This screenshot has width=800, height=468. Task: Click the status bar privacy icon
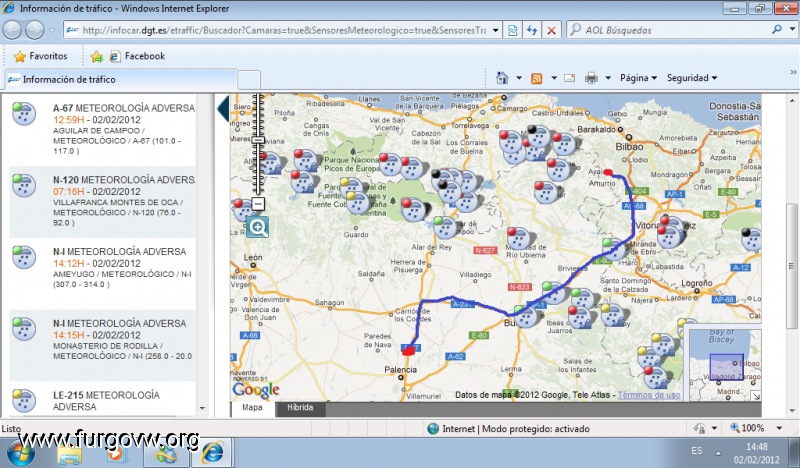tap(699, 428)
